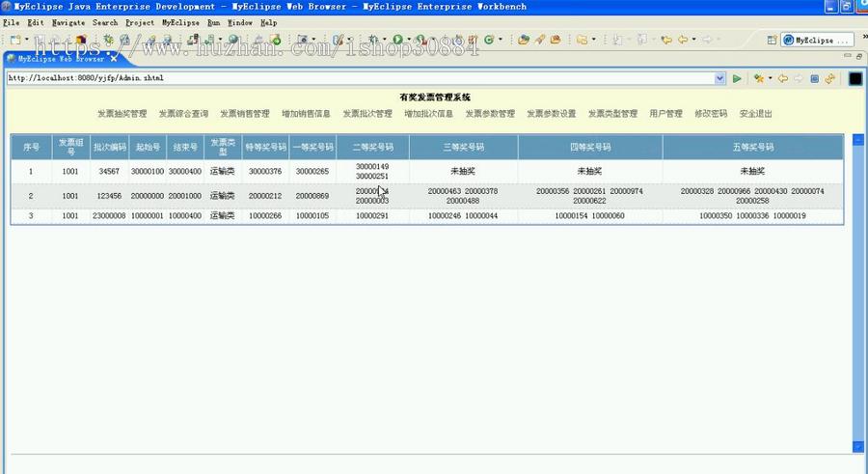Click batch code cell 34567
This screenshot has width=868, height=474.
109,171
